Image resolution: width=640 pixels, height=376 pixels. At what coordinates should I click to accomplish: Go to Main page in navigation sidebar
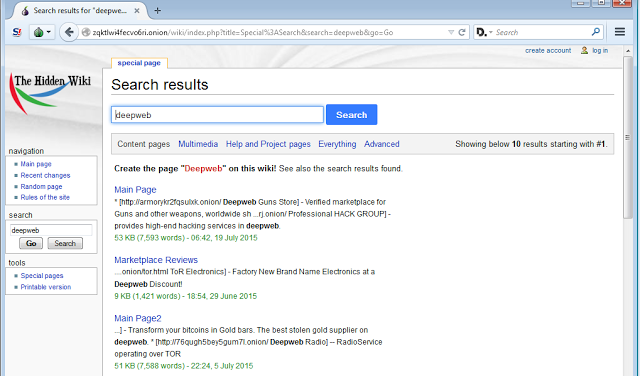36,164
